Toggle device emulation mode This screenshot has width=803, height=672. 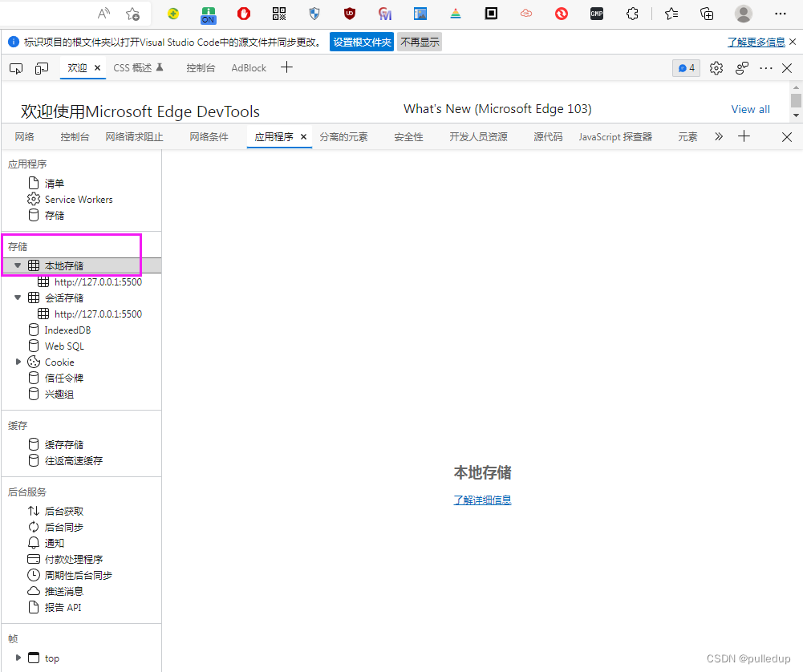point(42,68)
